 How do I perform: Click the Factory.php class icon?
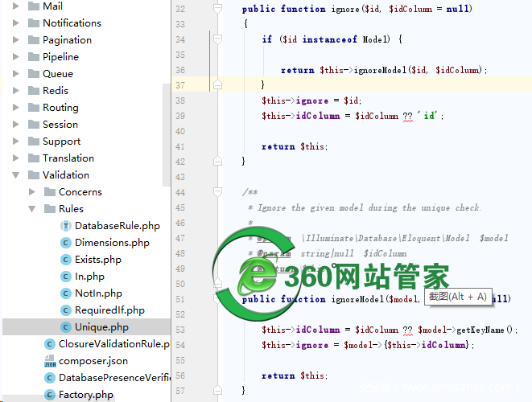(x=50, y=395)
